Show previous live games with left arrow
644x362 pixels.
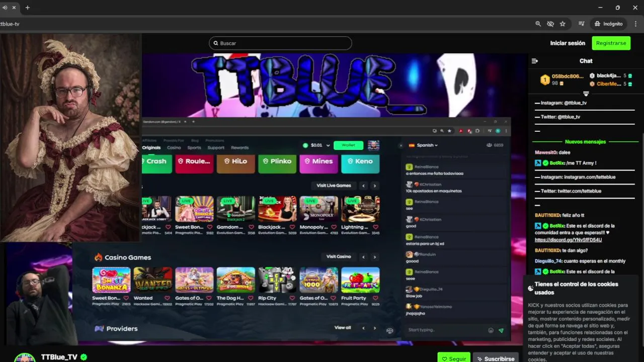[363, 186]
